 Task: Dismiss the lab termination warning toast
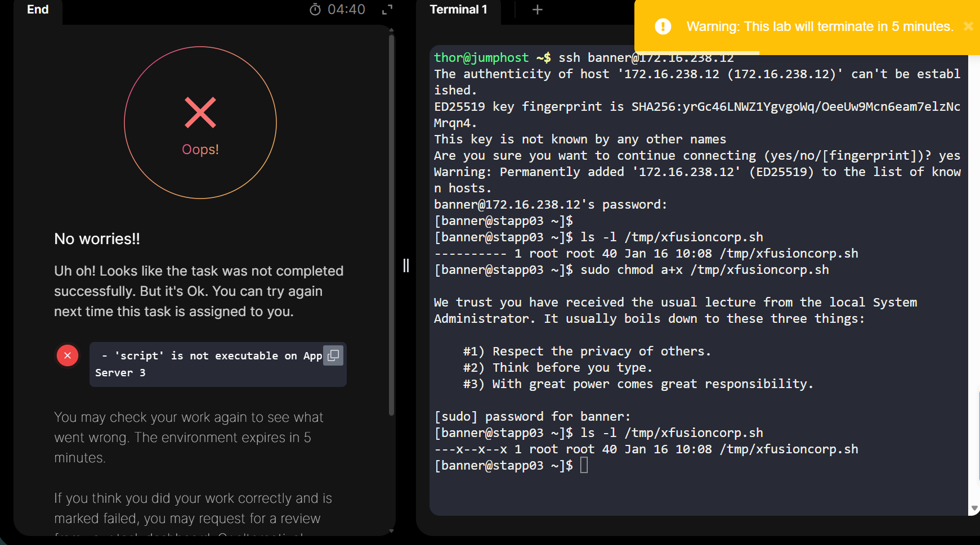point(968,26)
